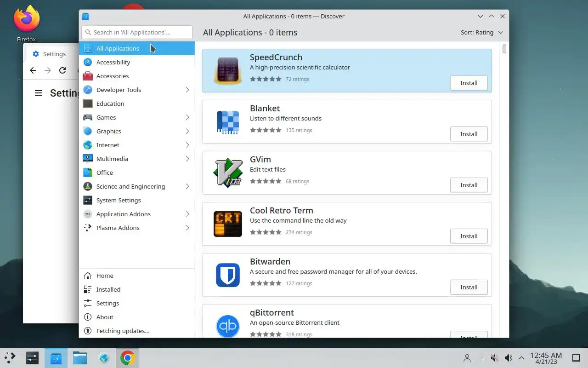The width and height of the screenshot is (588, 368).
Task: Click the GVim app icon
Action: pos(228,172)
